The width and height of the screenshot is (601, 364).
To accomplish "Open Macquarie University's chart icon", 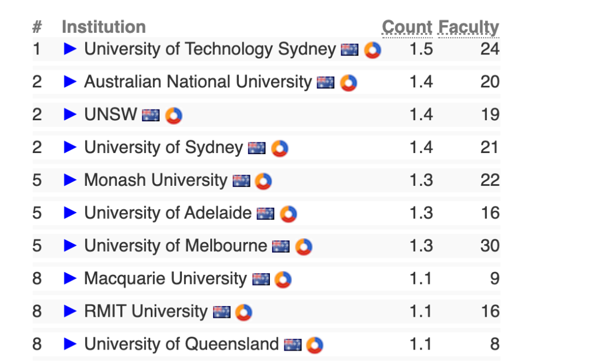I will coord(283,279).
